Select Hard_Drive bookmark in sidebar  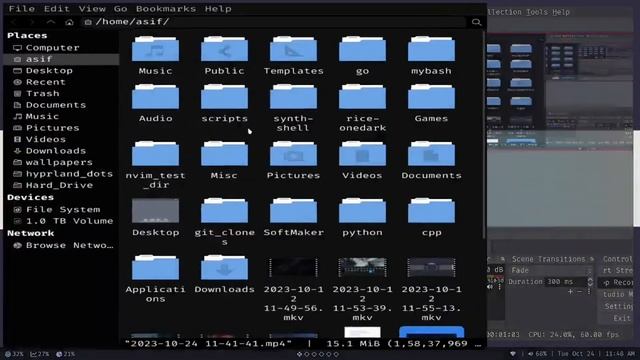(x=61, y=185)
